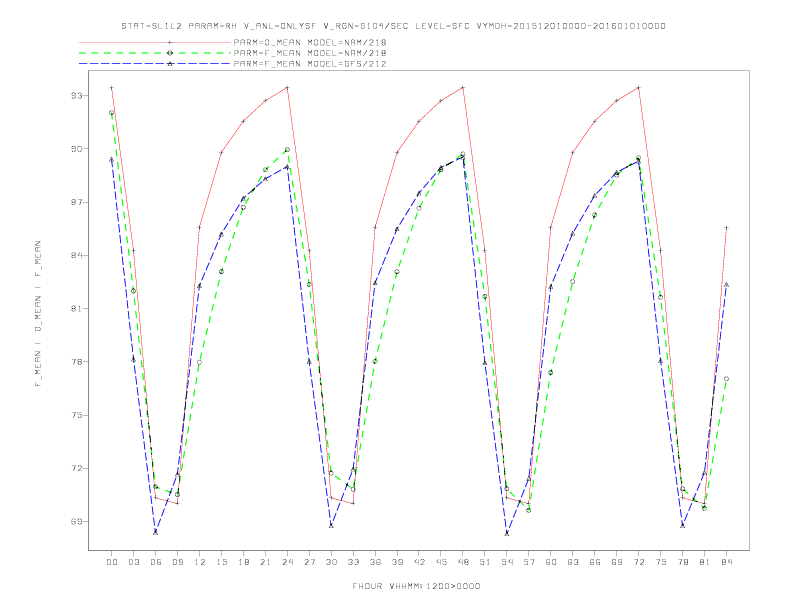This screenshot has height=612, width=792.
Task: Click x-axis tick label 18
Action: pos(243,562)
